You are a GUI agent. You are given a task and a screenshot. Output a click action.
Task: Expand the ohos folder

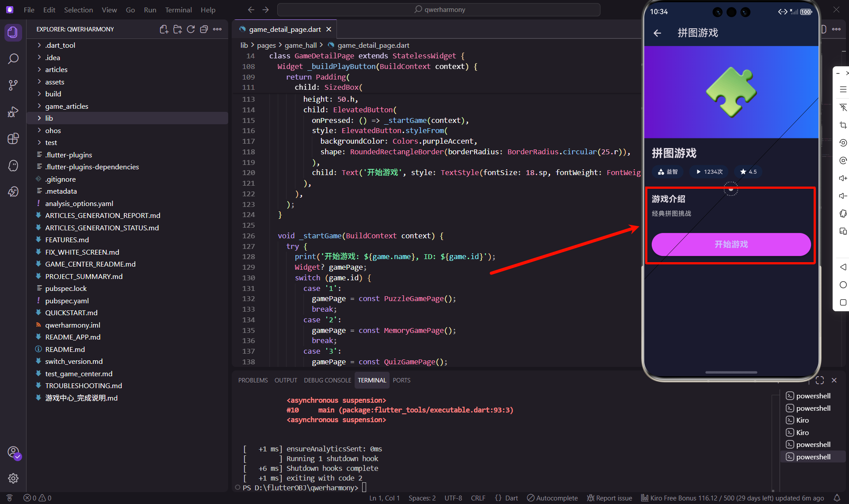tap(53, 130)
